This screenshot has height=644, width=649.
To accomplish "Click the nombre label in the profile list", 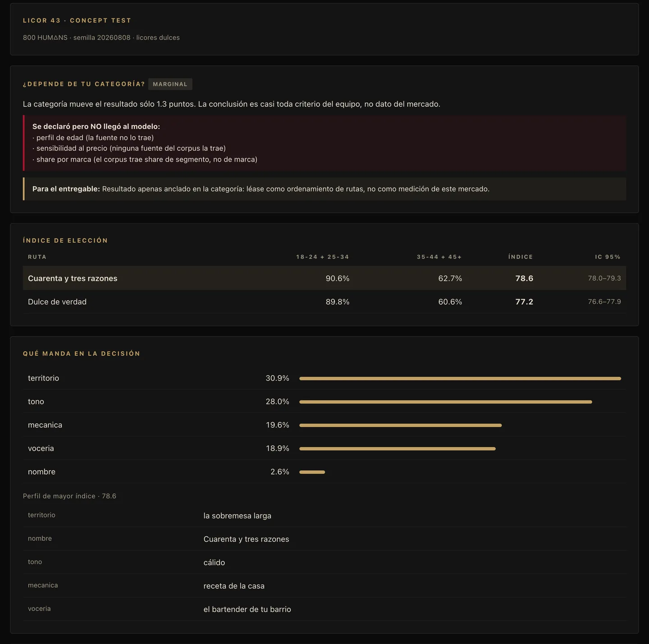I will tap(40, 539).
